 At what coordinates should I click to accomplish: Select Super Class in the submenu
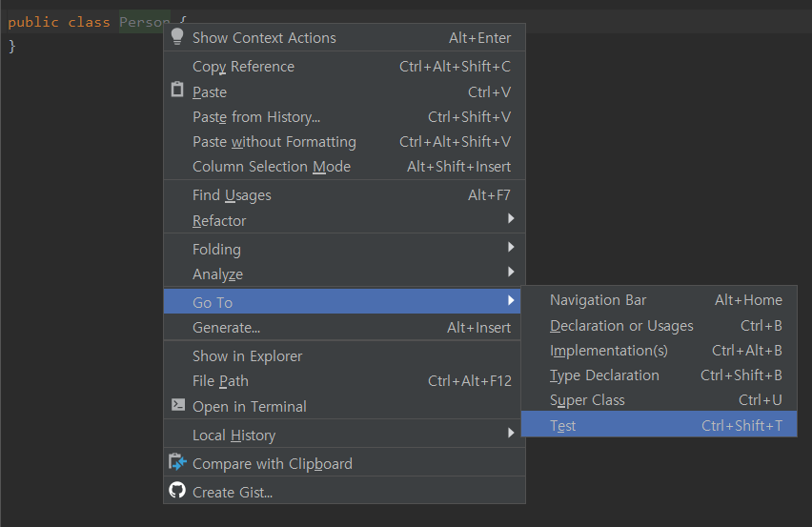(x=659, y=400)
